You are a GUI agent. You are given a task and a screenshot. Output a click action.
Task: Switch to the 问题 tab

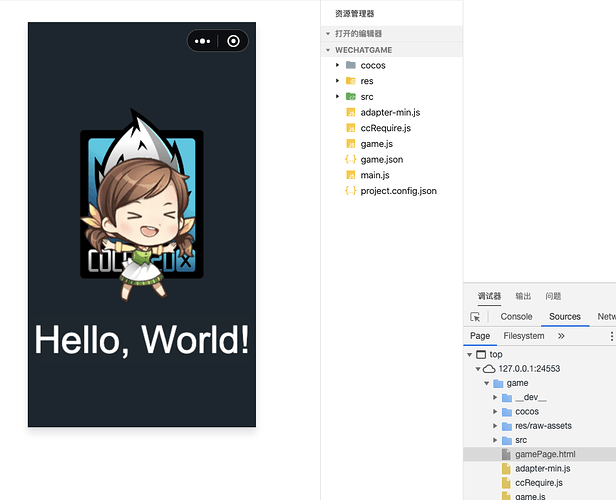553,296
